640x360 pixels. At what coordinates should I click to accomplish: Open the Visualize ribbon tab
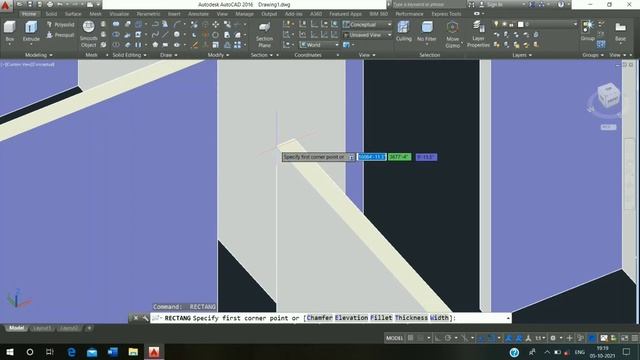pos(119,14)
